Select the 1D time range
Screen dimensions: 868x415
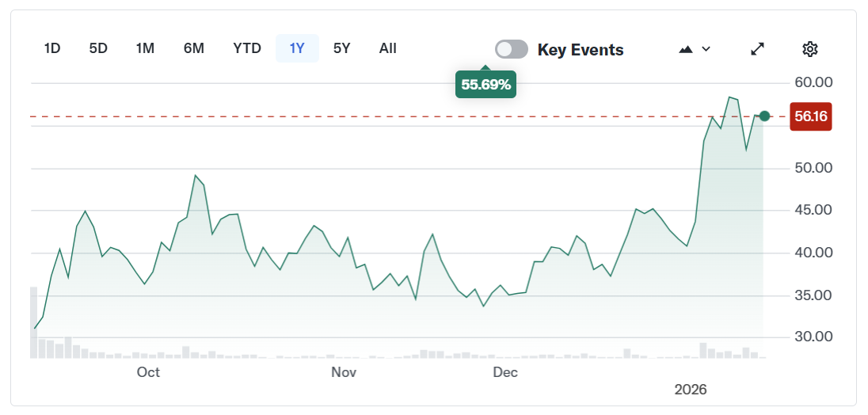pos(52,48)
